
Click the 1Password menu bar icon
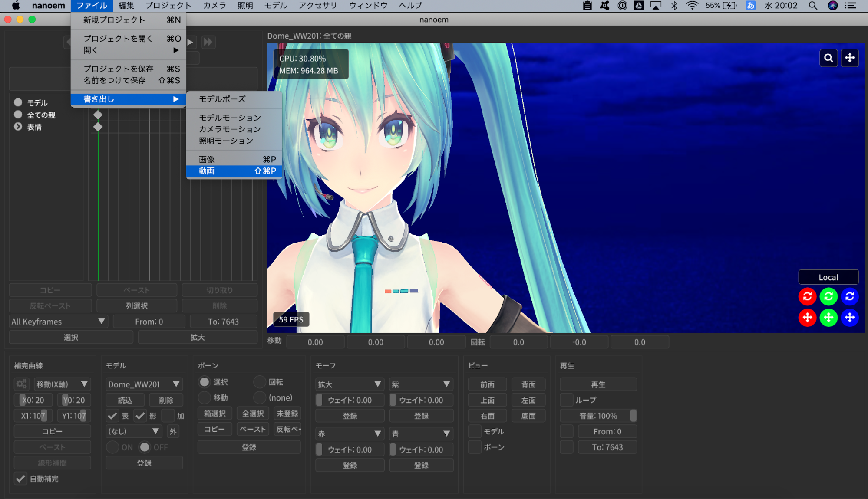[x=622, y=6]
